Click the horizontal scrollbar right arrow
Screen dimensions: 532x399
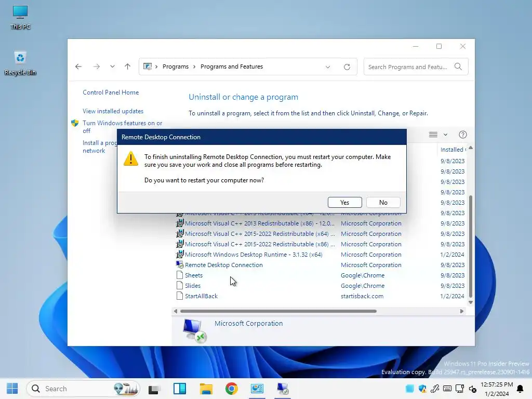(462, 311)
